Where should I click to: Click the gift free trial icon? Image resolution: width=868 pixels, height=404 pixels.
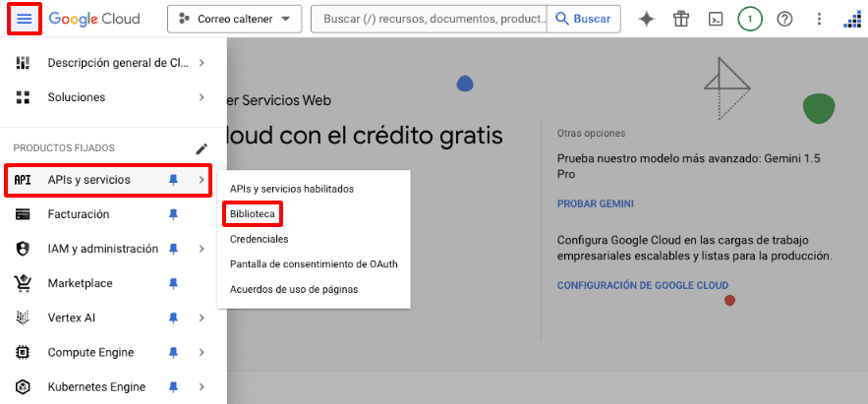coord(681,19)
